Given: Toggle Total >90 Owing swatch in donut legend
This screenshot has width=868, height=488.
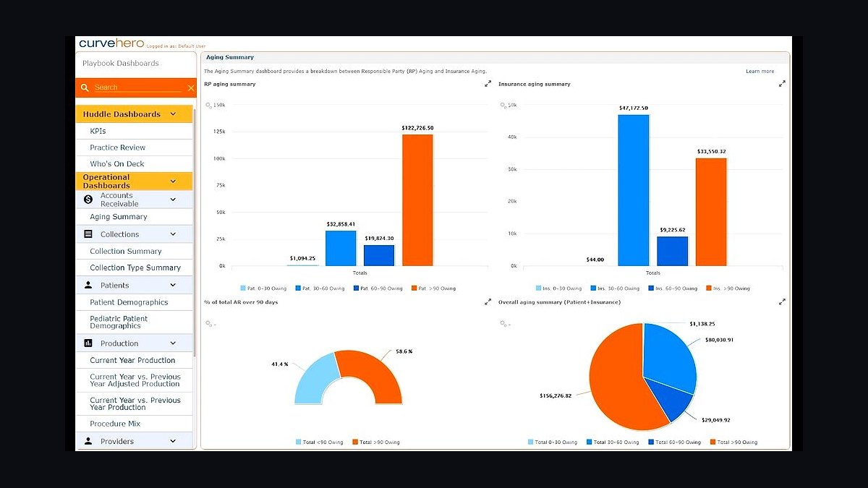Looking at the screenshot, I should pyautogui.click(x=356, y=442).
